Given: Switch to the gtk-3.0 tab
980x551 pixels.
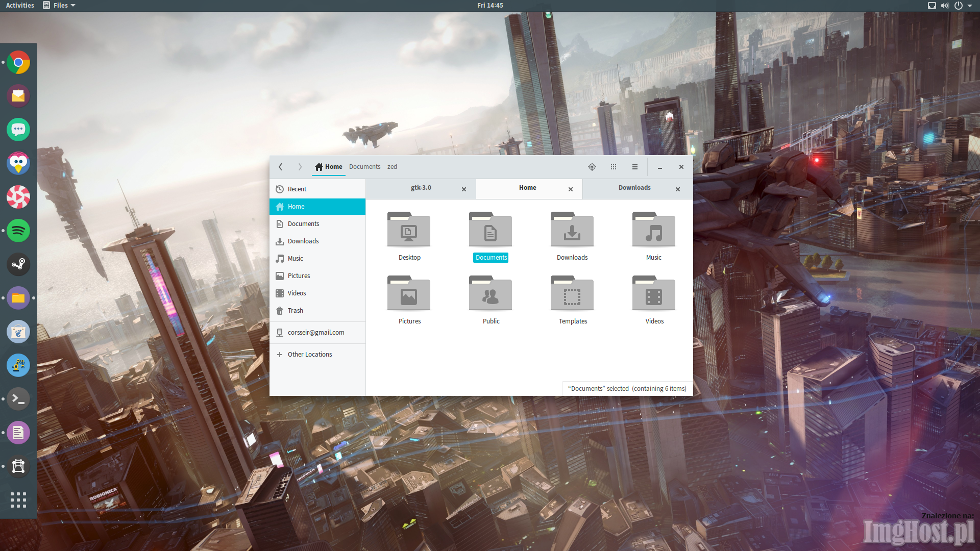Looking at the screenshot, I should pyautogui.click(x=421, y=188).
